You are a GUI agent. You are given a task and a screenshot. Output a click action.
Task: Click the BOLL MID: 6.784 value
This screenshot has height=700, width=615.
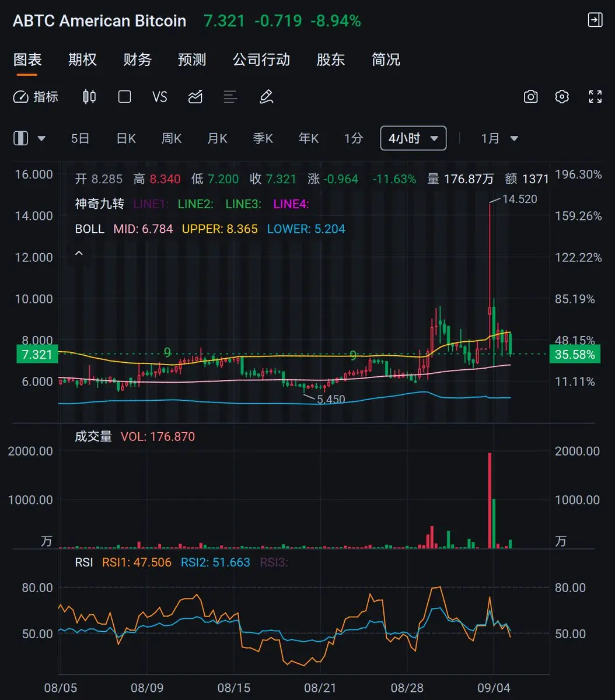tap(143, 229)
